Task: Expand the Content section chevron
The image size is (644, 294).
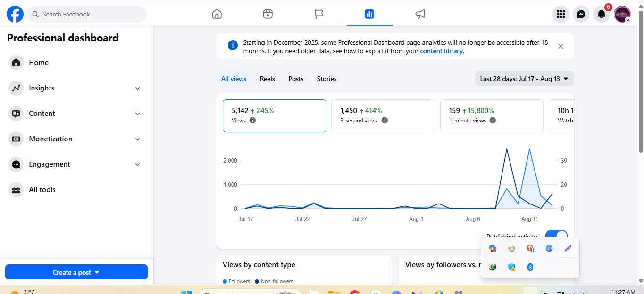Action: pos(138,114)
